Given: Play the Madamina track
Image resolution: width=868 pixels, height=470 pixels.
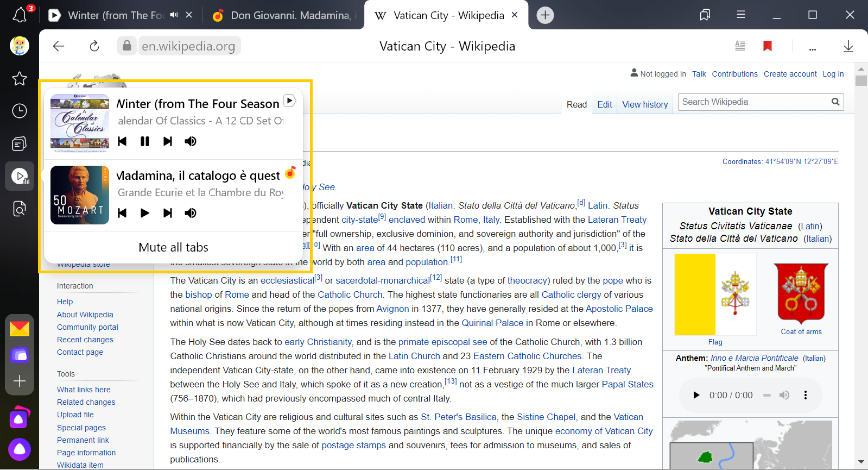Looking at the screenshot, I should click(x=145, y=213).
